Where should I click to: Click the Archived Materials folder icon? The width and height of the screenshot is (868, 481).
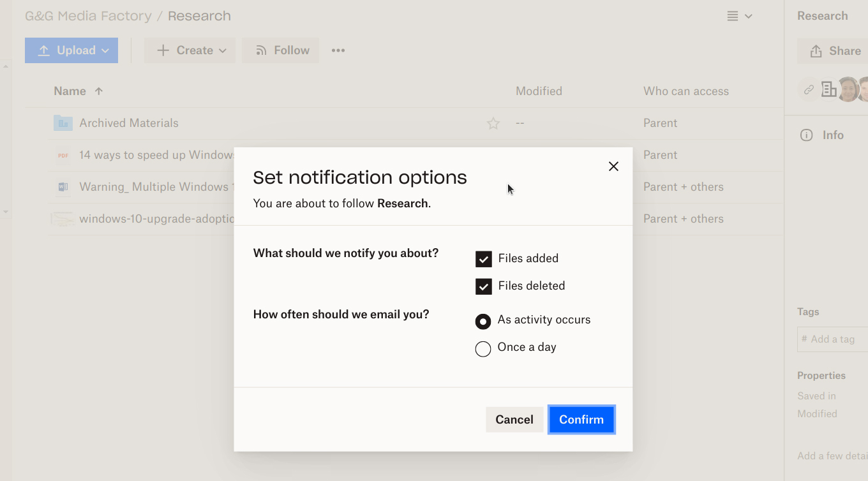(x=63, y=122)
